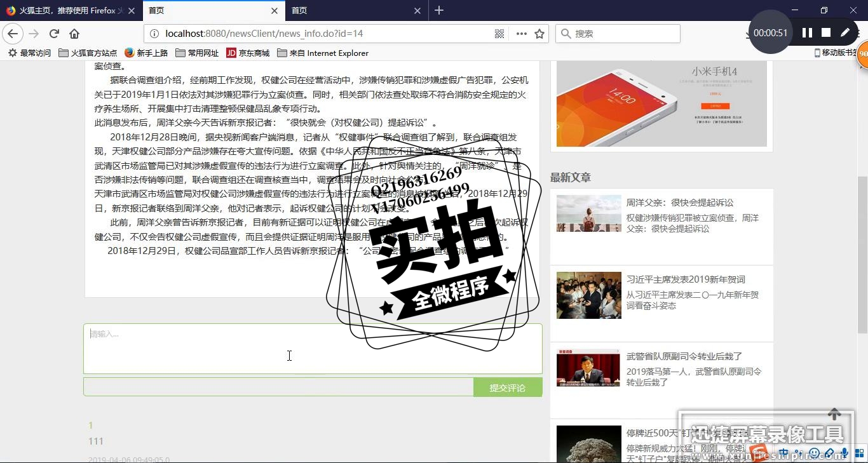Open the 最常访问 bookmark
This screenshot has width=868, height=463.
pyautogui.click(x=29, y=53)
